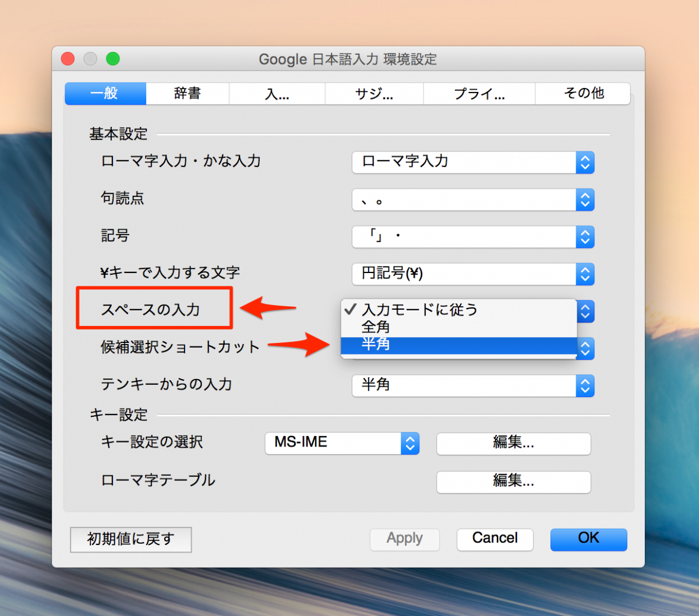Confirm settings with the OK button
Image resolution: width=699 pixels, height=616 pixels.
click(x=588, y=539)
